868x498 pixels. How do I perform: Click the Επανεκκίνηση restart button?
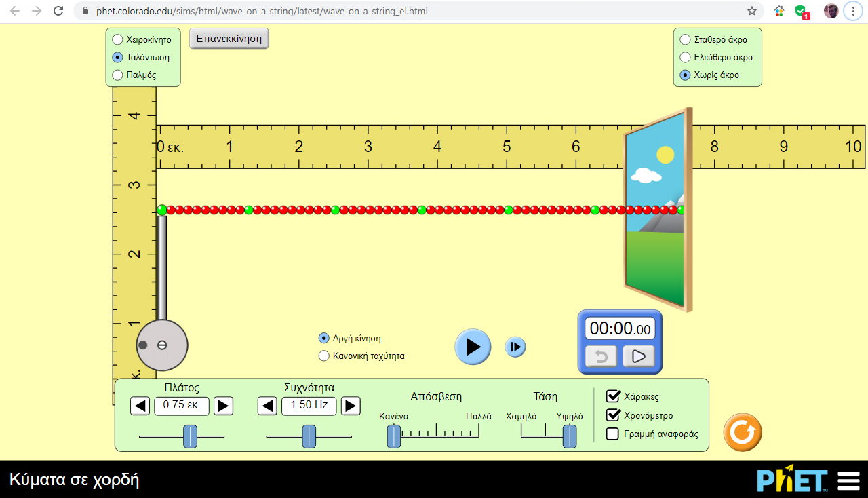click(x=229, y=39)
